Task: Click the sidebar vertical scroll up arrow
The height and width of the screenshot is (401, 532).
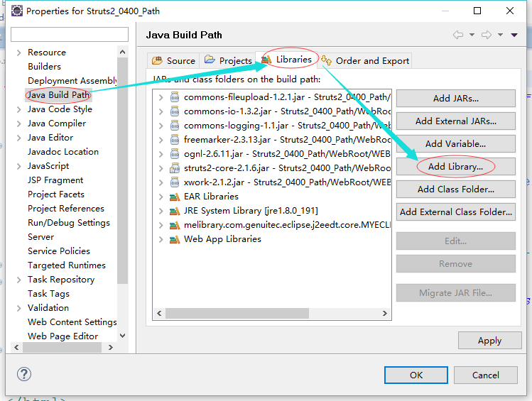Action: pos(123,52)
